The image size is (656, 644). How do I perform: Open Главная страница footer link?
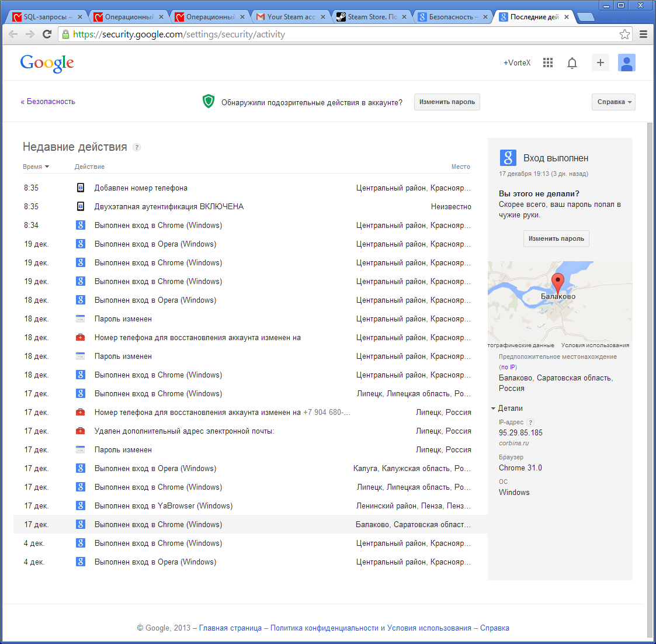230,628
